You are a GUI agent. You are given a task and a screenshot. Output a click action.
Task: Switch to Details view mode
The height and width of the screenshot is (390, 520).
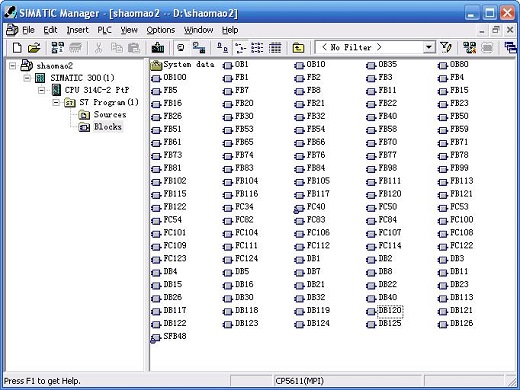[275, 48]
